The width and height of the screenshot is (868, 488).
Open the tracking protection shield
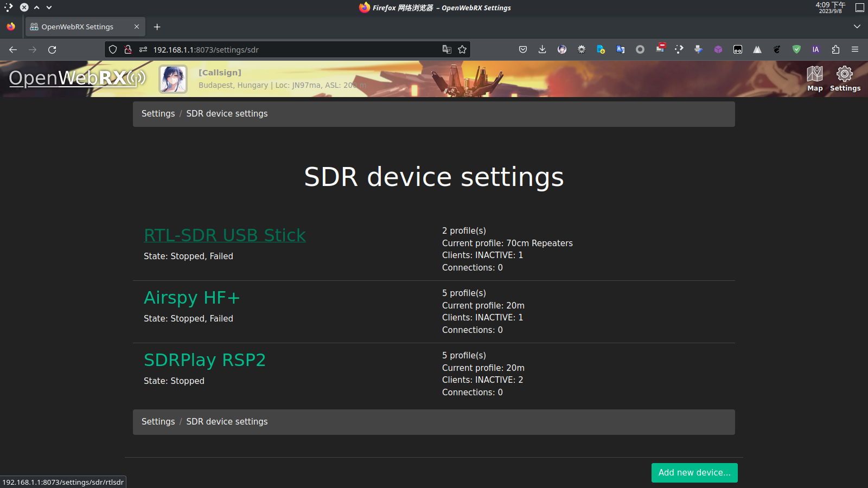[x=112, y=49]
